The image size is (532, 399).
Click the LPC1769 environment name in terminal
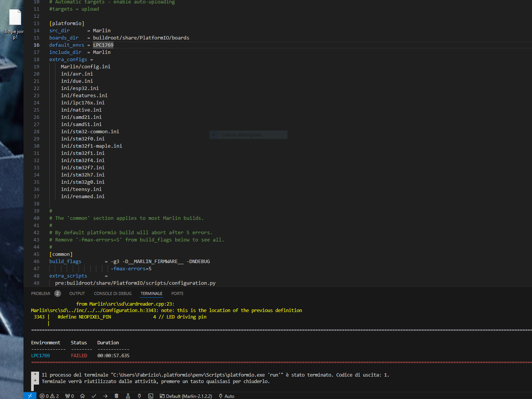pyautogui.click(x=40, y=356)
